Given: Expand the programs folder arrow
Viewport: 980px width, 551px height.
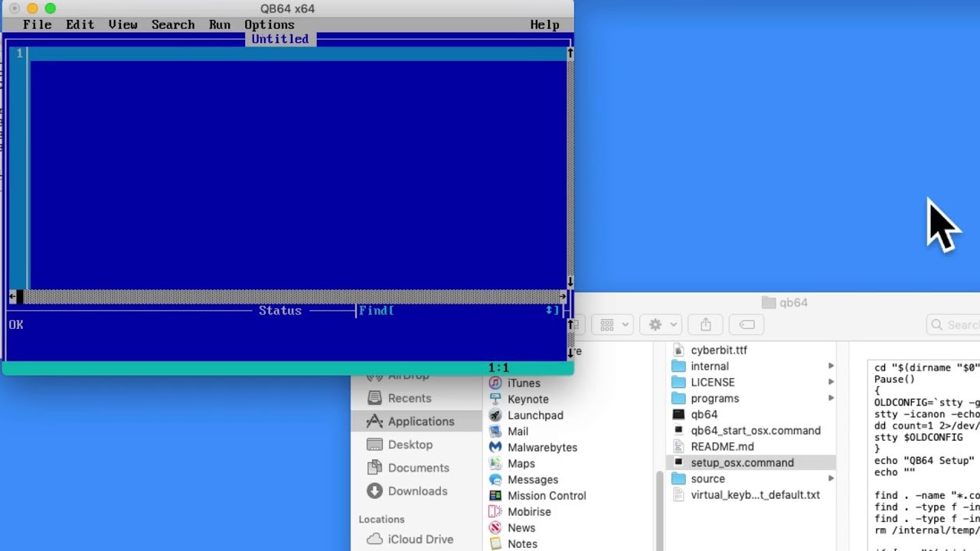Looking at the screenshot, I should [831, 398].
